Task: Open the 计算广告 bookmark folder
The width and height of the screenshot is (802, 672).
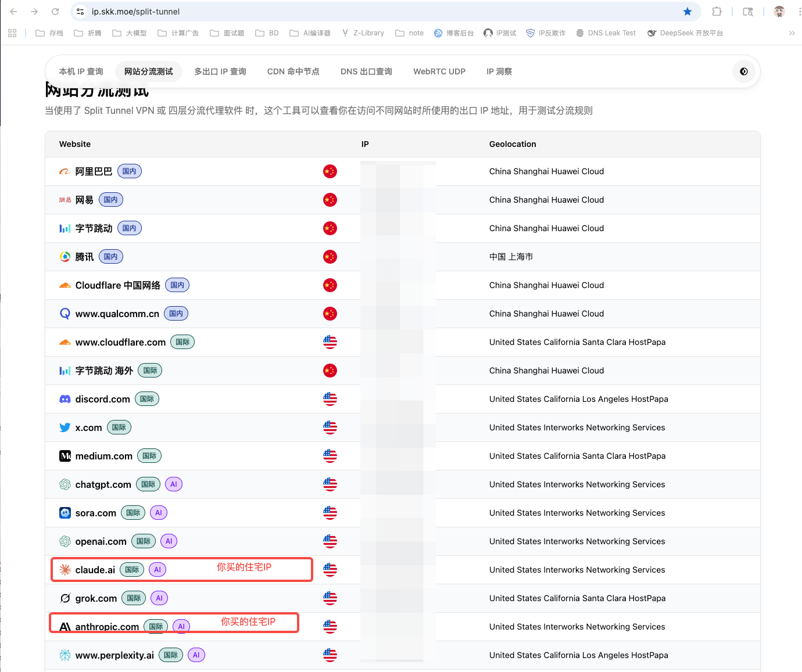Action: click(x=178, y=33)
